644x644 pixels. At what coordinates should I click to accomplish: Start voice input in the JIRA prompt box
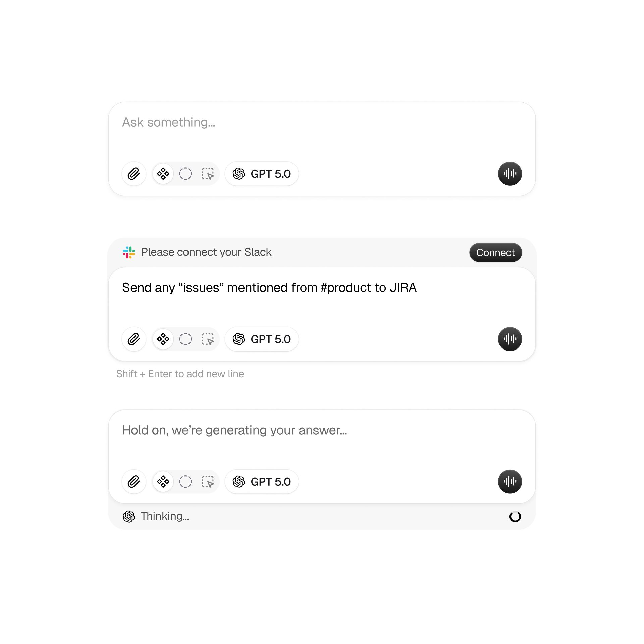509,339
